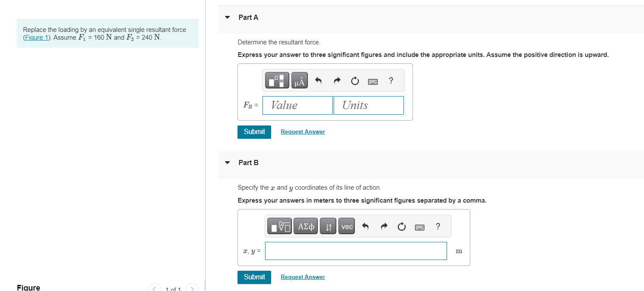The height and width of the screenshot is (291, 644).
Task: Open the math templates in Part B
Action: [x=279, y=226]
